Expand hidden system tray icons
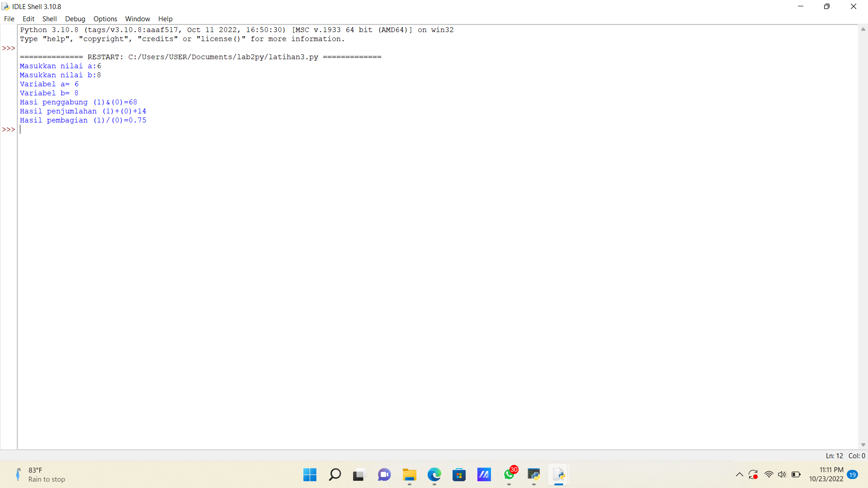This screenshot has width=868, height=488. pos(739,474)
